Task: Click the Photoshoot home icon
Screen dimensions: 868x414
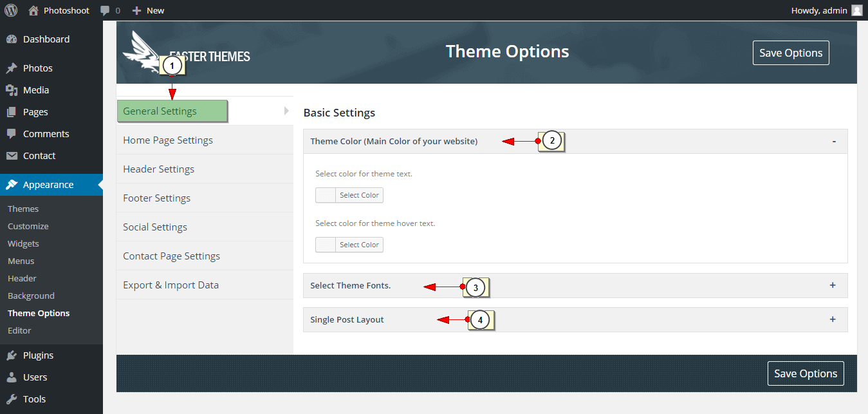Action: pos(33,10)
